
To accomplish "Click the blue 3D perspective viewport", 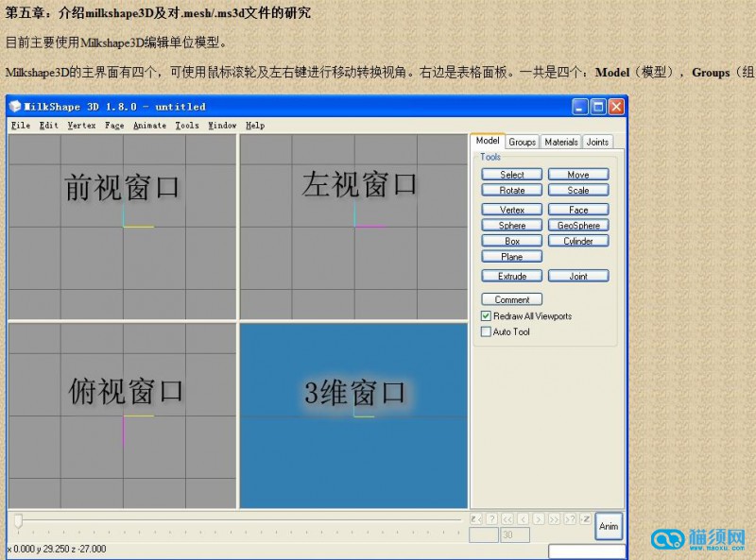I will [353, 416].
